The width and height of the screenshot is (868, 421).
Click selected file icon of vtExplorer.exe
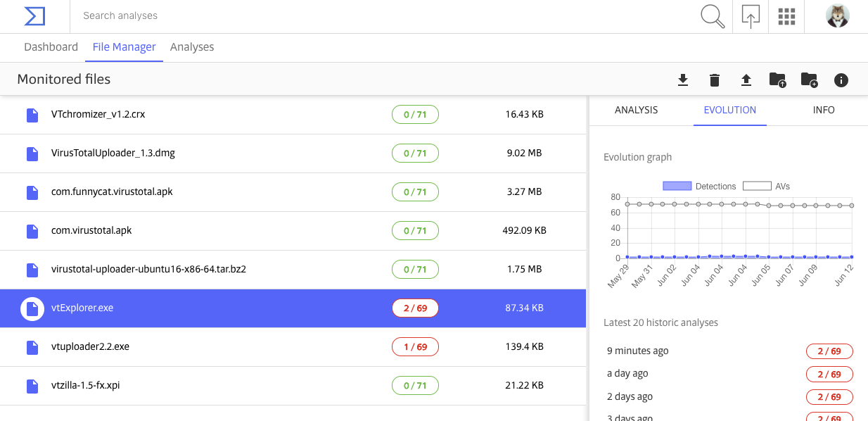click(32, 308)
